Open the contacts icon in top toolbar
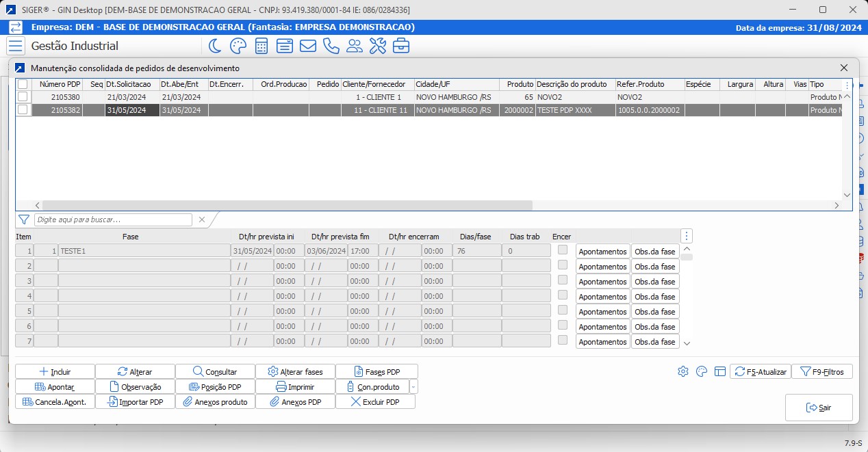 pos(355,45)
